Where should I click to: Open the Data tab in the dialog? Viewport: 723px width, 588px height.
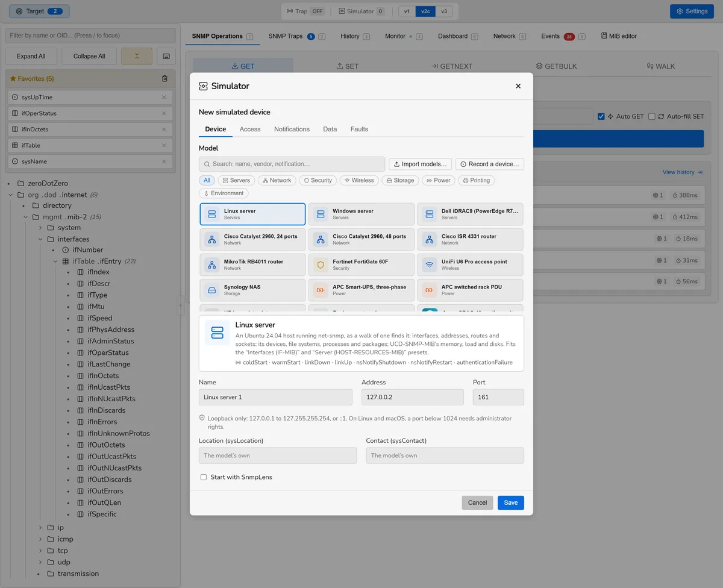point(330,129)
